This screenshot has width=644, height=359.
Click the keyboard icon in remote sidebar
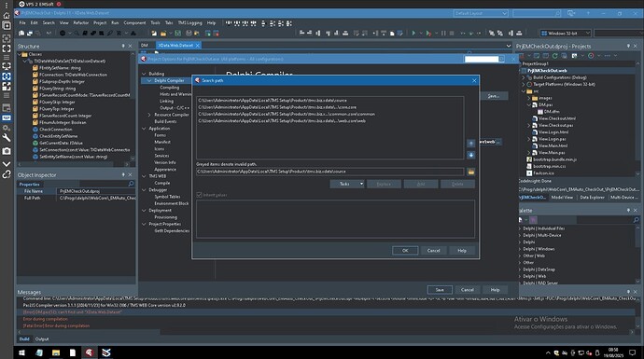(x=7, y=117)
